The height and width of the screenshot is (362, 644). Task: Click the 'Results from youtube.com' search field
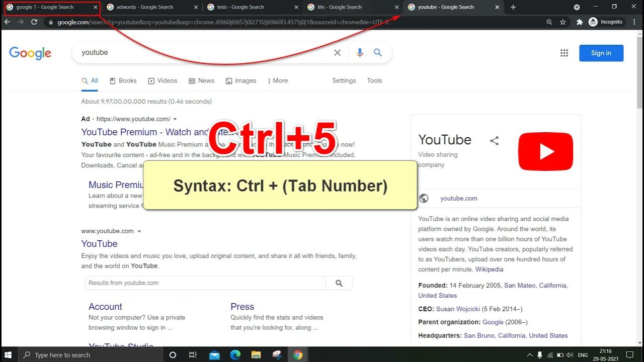coord(205,283)
